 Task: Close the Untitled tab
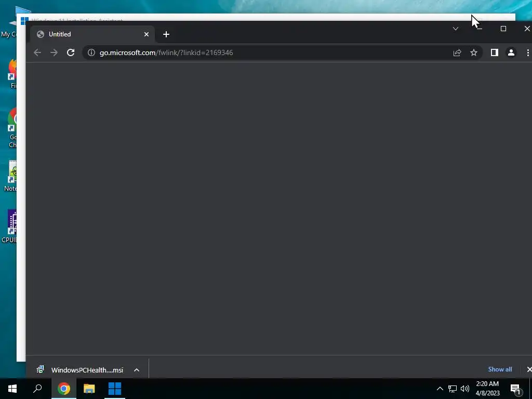point(146,34)
